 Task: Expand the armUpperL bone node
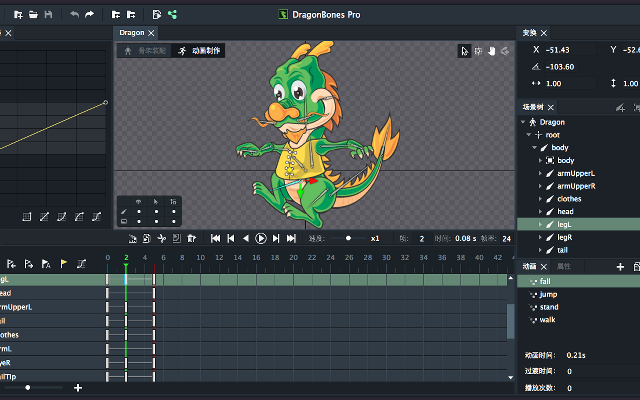click(540, 173)
